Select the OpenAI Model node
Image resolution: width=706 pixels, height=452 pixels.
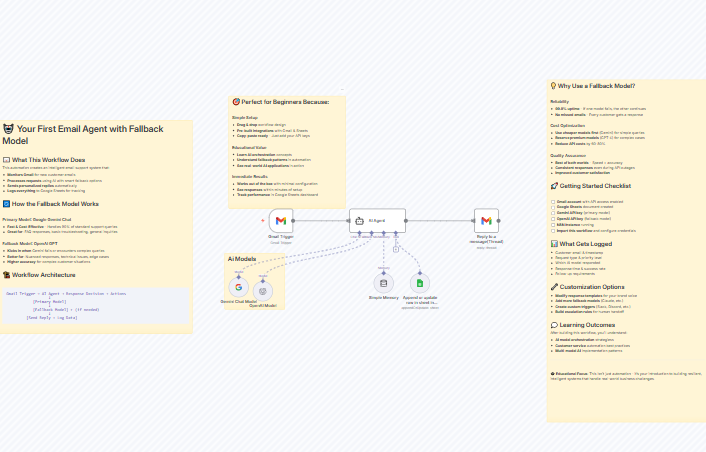[263, 290]
